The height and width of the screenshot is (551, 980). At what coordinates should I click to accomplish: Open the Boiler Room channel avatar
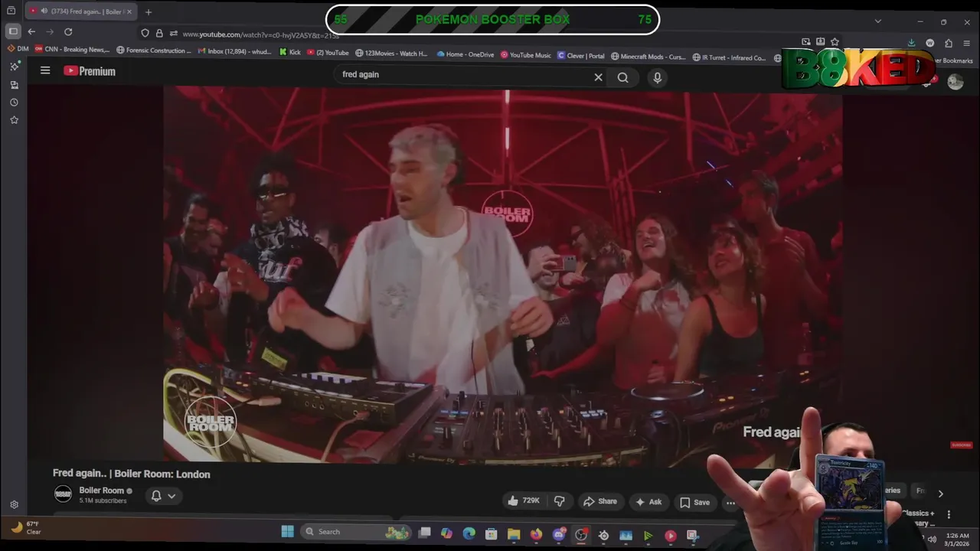click(63, 494)
